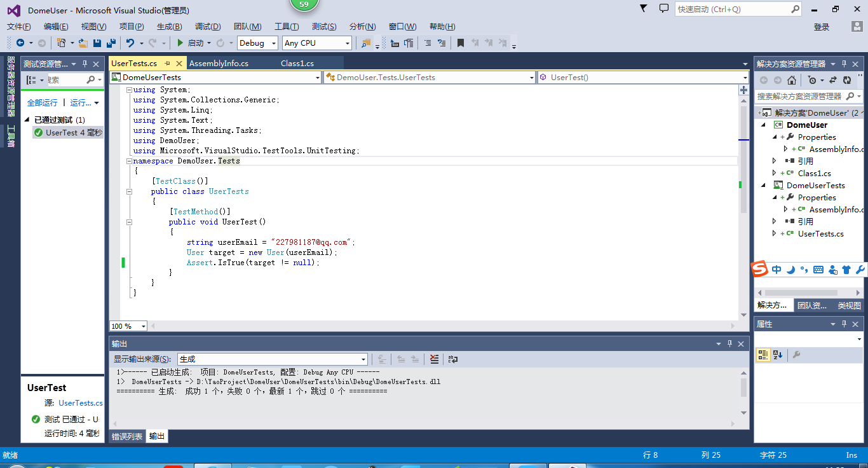The width and height of the screenshot is (868, 468).
Task: Click the Categorized view icon in Properties panel
Action: 763,355
